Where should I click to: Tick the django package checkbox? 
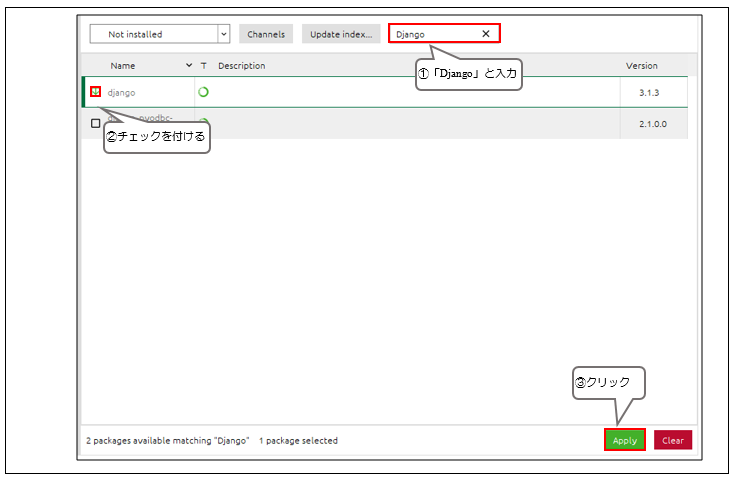pyautogui.click(x=95, y=92)
